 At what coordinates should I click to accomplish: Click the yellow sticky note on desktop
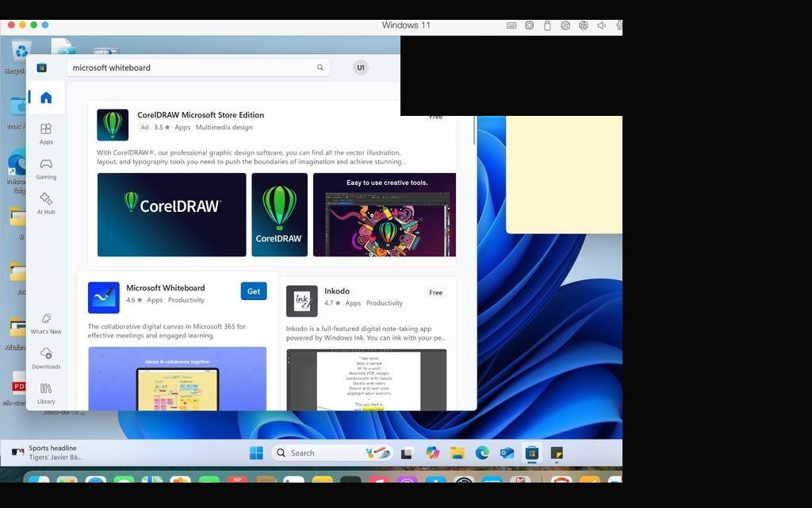pyautogui.click(x=565, y=175)
